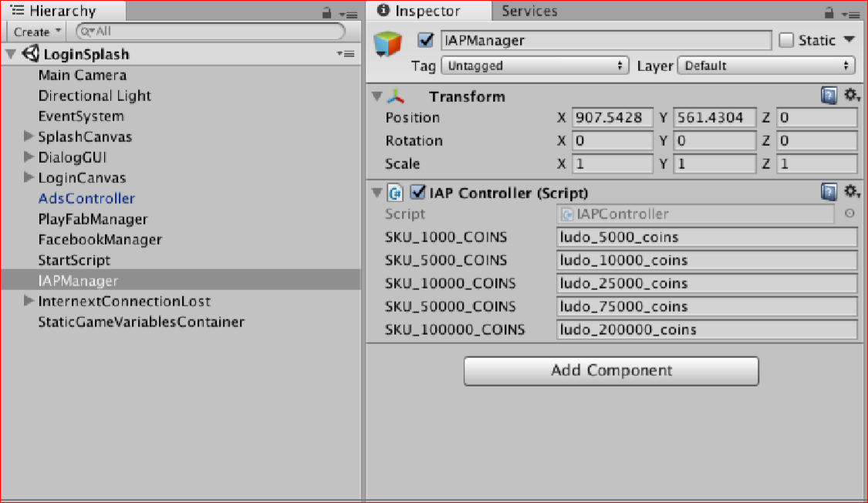Open IAP Controller help reference icon
This screenshot has width=868, height=503.
click(829, 192)
